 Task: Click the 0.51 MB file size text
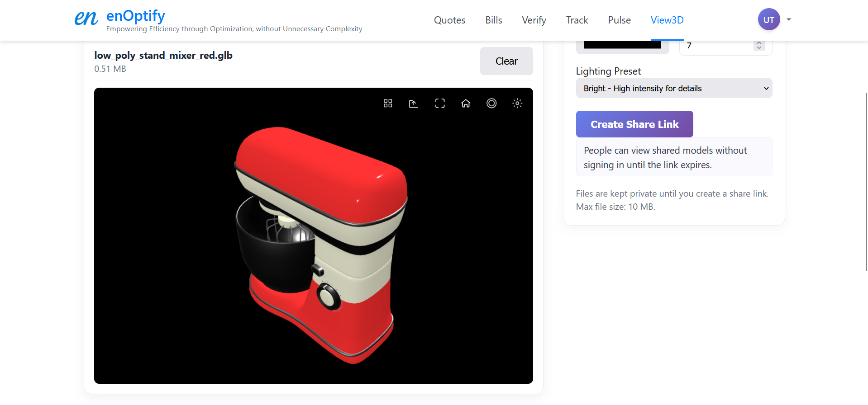pyautogui.click(x=110, y=69)
